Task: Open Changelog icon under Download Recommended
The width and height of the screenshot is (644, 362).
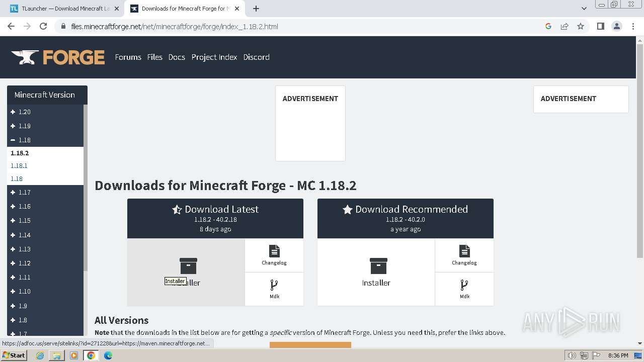Action: [464, 251]
